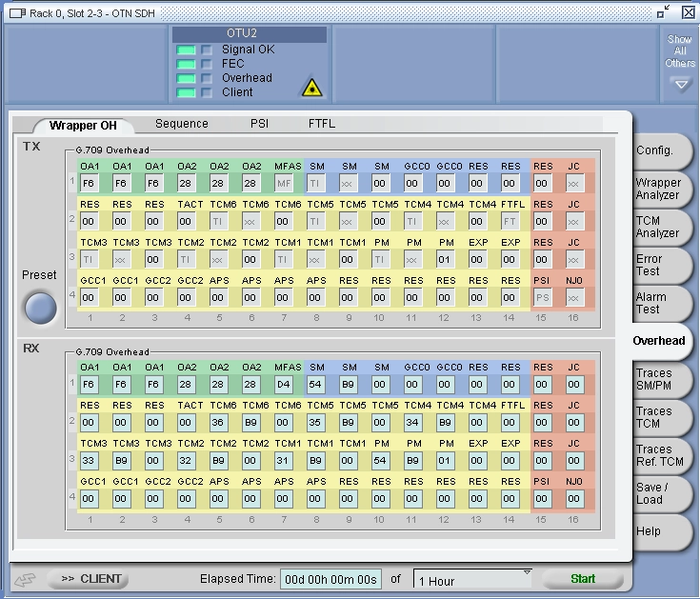Click the green Client LED indicator

tap(186, 92)
